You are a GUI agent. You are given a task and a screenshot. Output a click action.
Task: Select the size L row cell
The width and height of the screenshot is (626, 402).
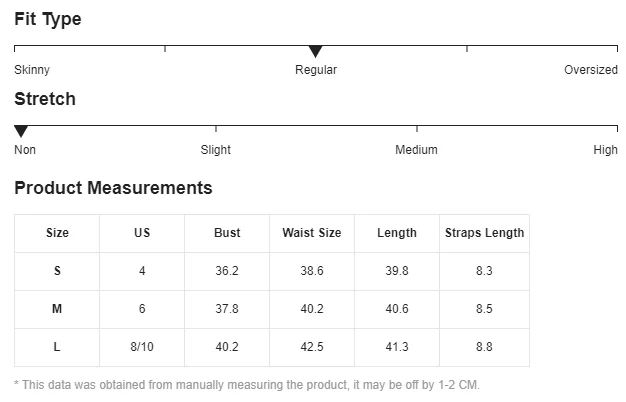click(57, 347)
